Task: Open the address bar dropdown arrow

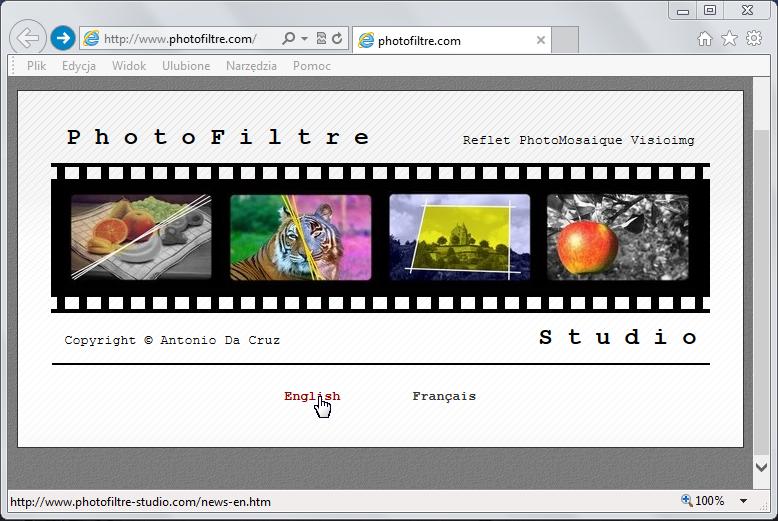Action: (x=304, y=38)
